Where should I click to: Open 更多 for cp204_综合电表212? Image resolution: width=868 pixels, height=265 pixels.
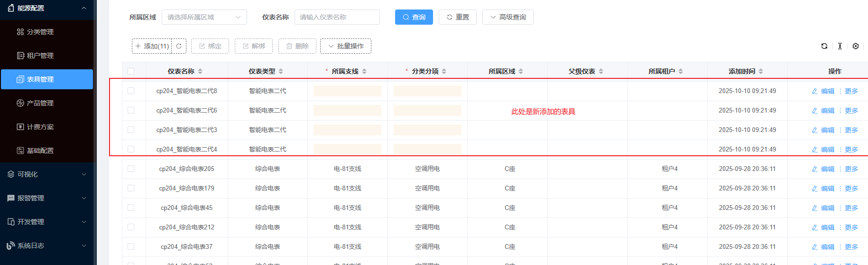tap(851, 227)
